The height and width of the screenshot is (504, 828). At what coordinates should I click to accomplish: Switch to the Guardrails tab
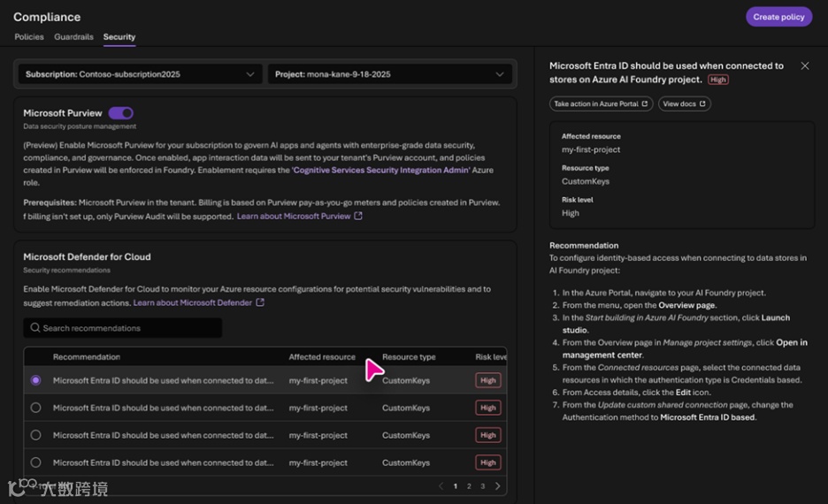73,37
